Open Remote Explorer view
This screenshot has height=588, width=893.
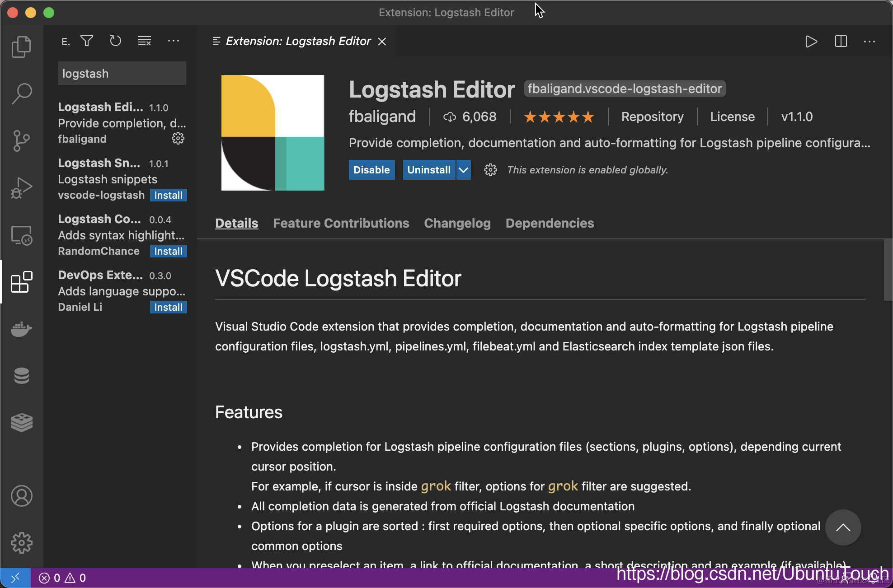[x=21, y=235]
